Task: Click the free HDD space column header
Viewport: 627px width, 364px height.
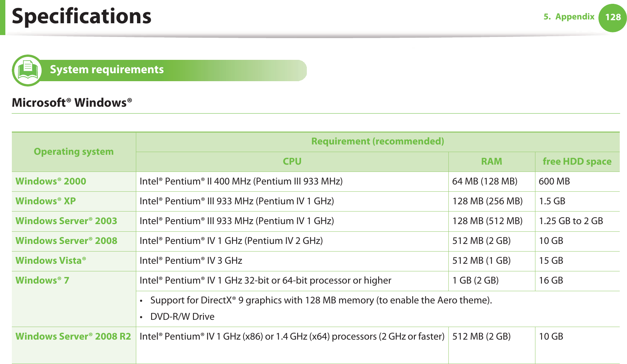Action: click(x=577, y=162)
